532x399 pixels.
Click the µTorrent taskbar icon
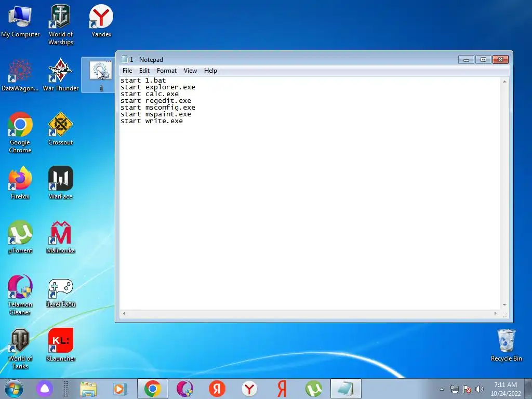[x=314, y=389]
